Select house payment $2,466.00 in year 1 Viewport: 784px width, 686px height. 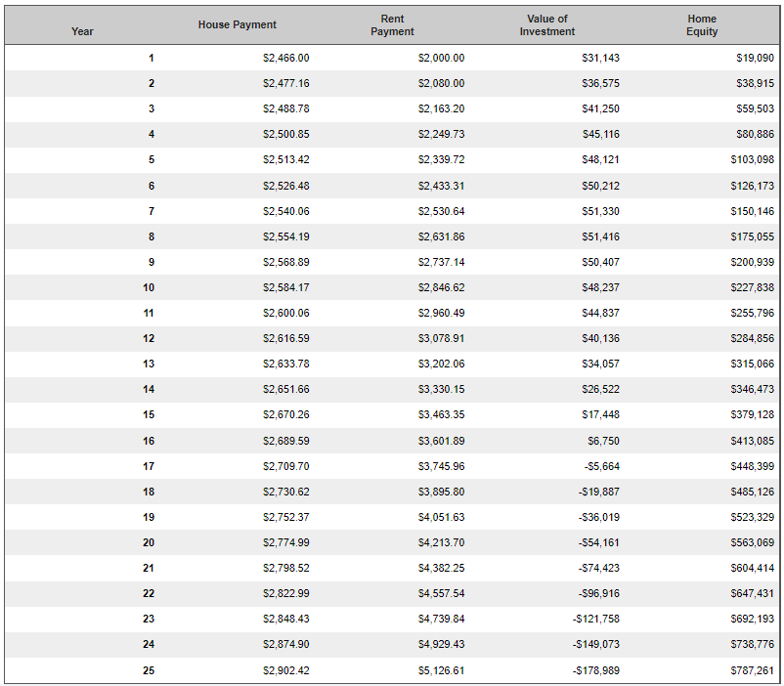(286, 58)
